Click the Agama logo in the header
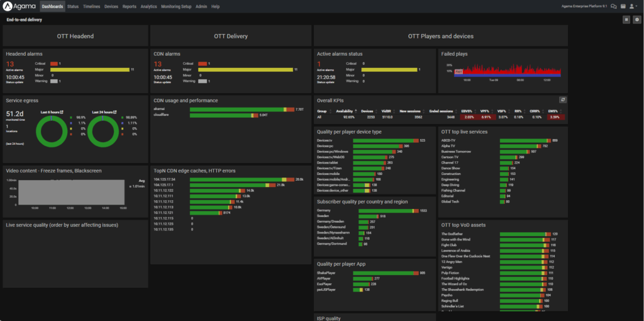The image size is (644, 321). 20,6
